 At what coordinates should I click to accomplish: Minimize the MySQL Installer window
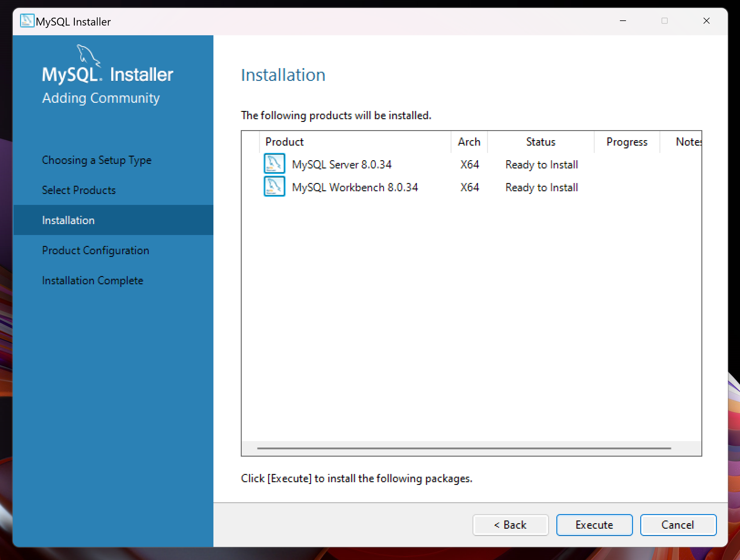coord(623,21)
